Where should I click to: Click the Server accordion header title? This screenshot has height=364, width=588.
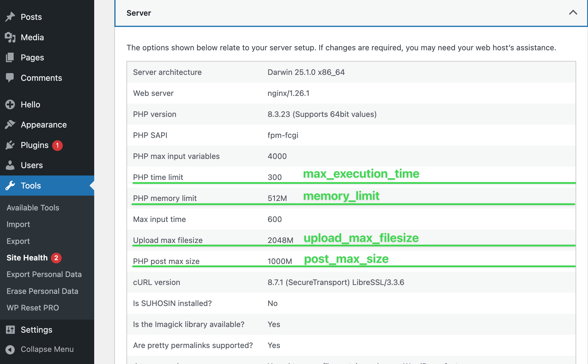(139, 13)
